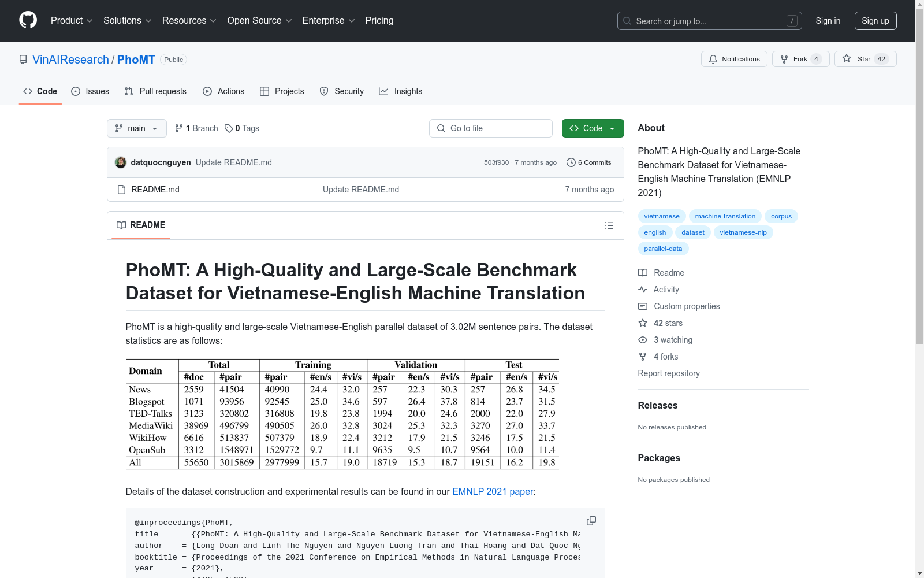924x578 pixels.
Task: Click the slash shortcut key icon
Action: 792,21
